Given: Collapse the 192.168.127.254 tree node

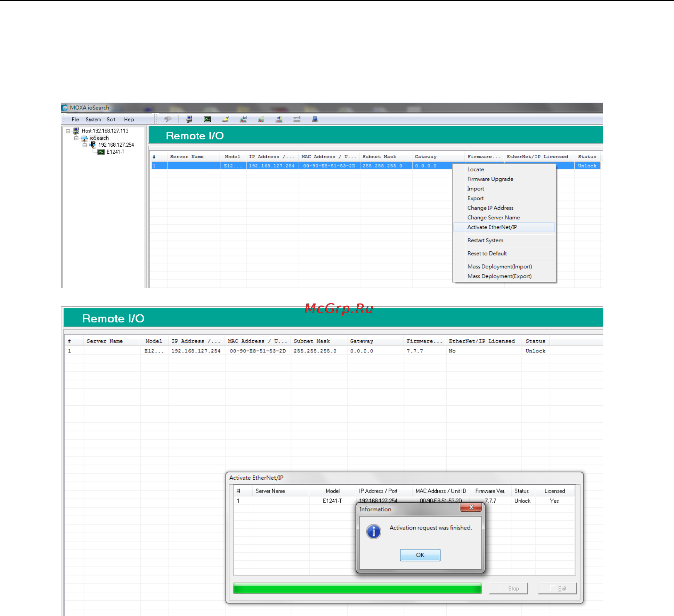Looking at the screenshot, I should coord(85,145).
